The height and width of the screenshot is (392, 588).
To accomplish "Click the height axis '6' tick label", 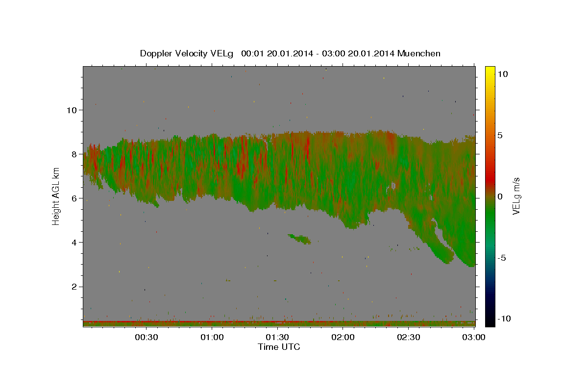I will pos(73,198).
